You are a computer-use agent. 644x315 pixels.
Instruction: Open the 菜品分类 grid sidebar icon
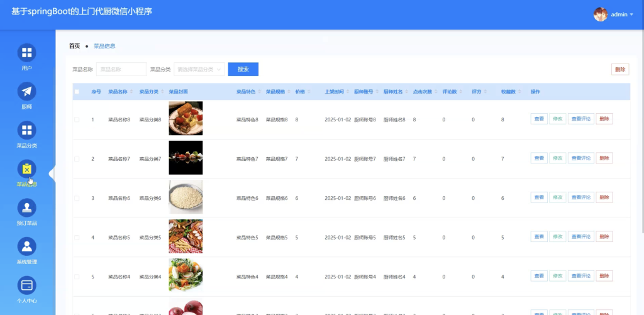click(x=26, y=130)
